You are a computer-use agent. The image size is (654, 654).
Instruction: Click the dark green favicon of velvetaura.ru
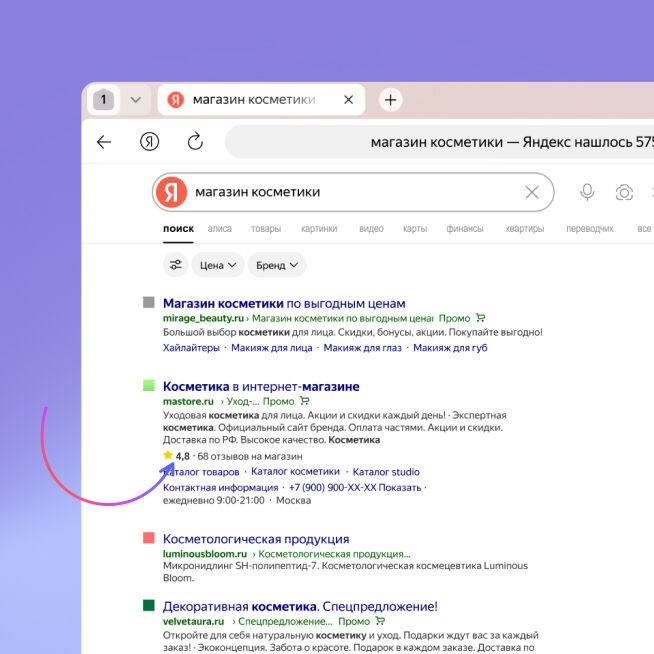click(148, 605)
